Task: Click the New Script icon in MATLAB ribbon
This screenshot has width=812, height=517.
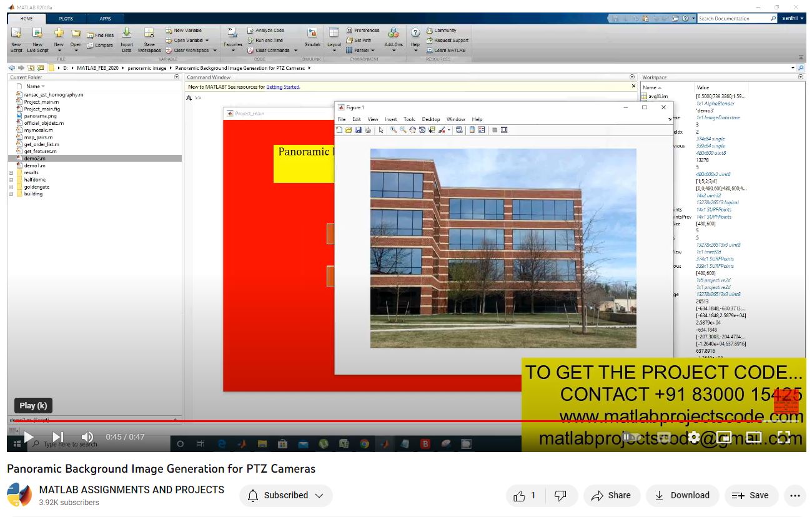Action: coord(16,34)
